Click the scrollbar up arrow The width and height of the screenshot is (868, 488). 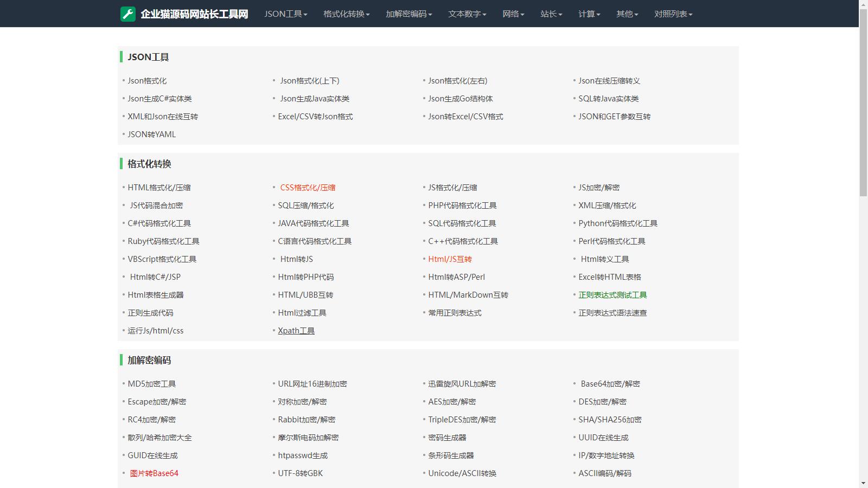863,4
